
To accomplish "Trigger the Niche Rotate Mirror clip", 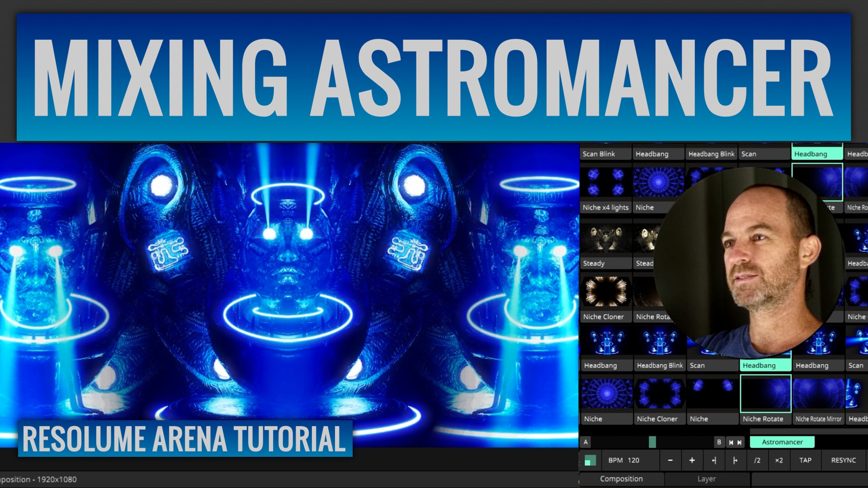I will point(818,394).
